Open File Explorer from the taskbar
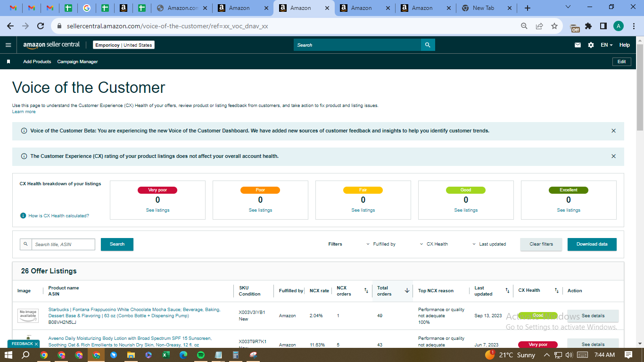 pos(131,355)
